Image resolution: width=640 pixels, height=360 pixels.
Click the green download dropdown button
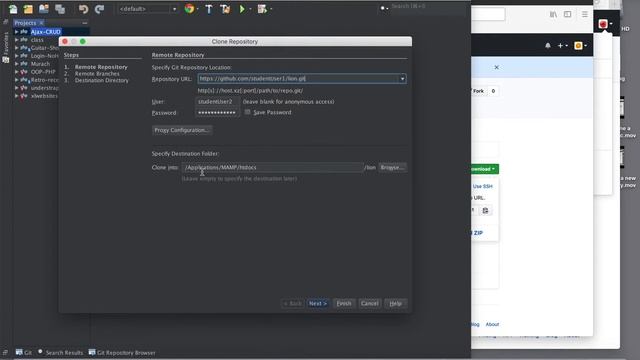(485, 169)
